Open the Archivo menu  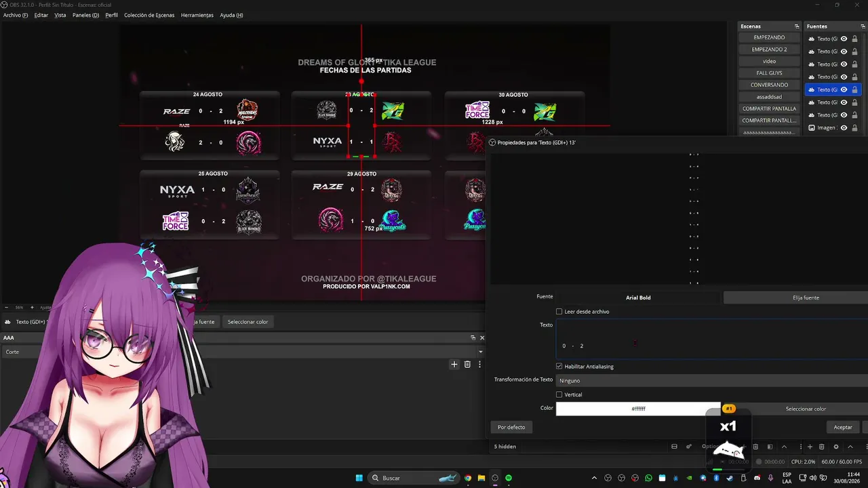click(16, 15)
